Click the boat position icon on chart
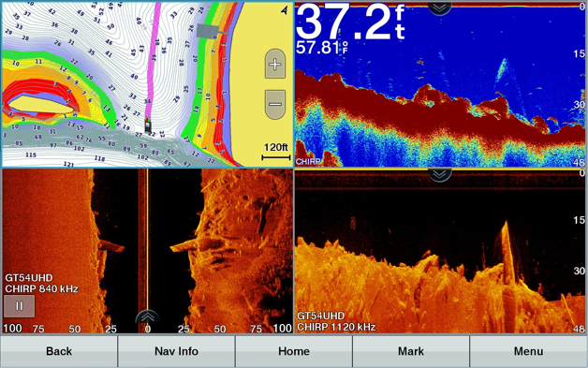The width and height of the screenshot is (588, 368). point(149,125)
